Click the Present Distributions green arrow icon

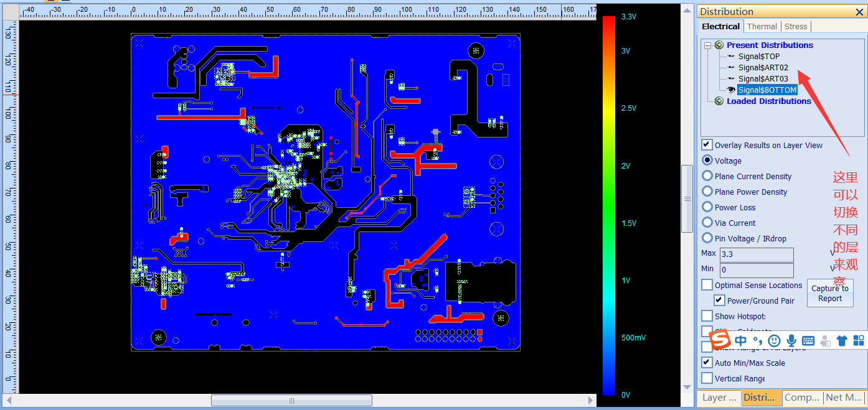coord(719,45)
